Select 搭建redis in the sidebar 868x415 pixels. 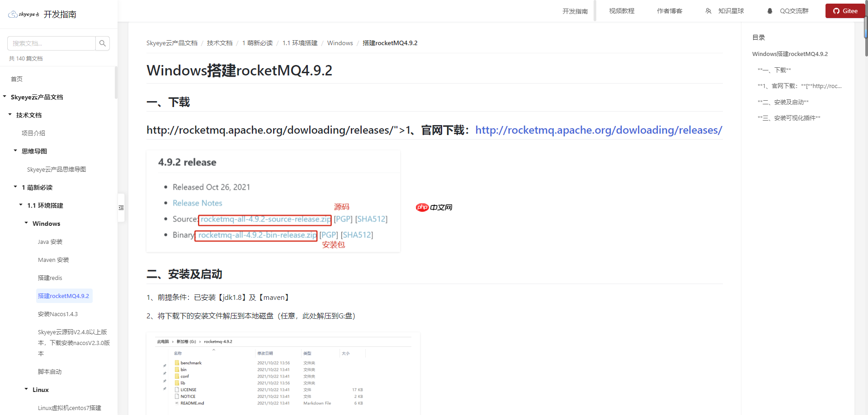[x=50, y=277]
